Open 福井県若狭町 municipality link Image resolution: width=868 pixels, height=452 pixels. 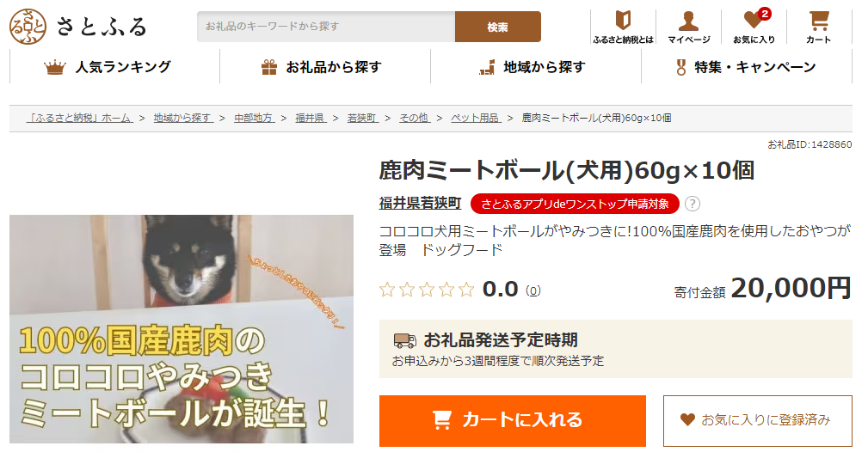click(420, 203)
